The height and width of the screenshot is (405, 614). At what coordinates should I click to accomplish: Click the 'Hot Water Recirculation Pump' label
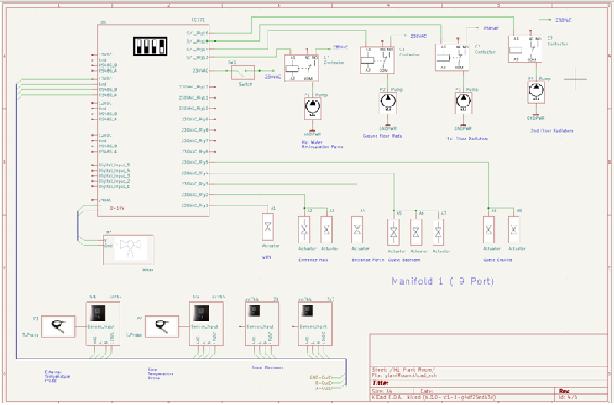tap(322, 145)
